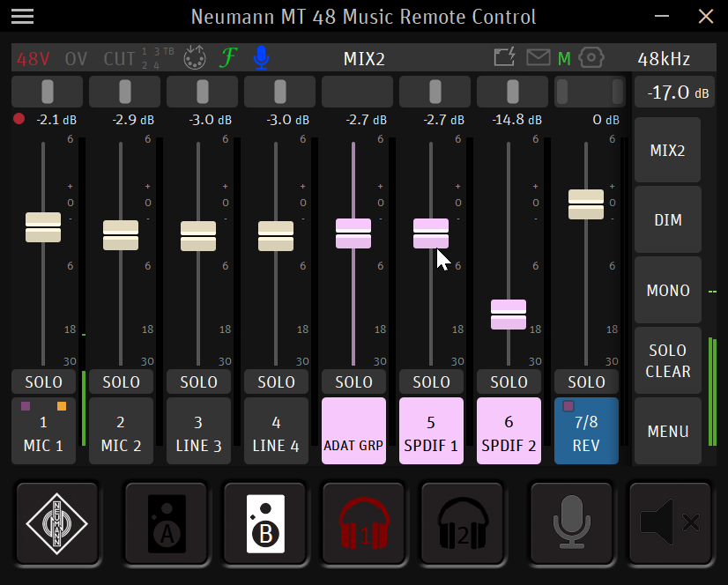
Task: Click the MIC 2 pan slider
Action: 125,92
